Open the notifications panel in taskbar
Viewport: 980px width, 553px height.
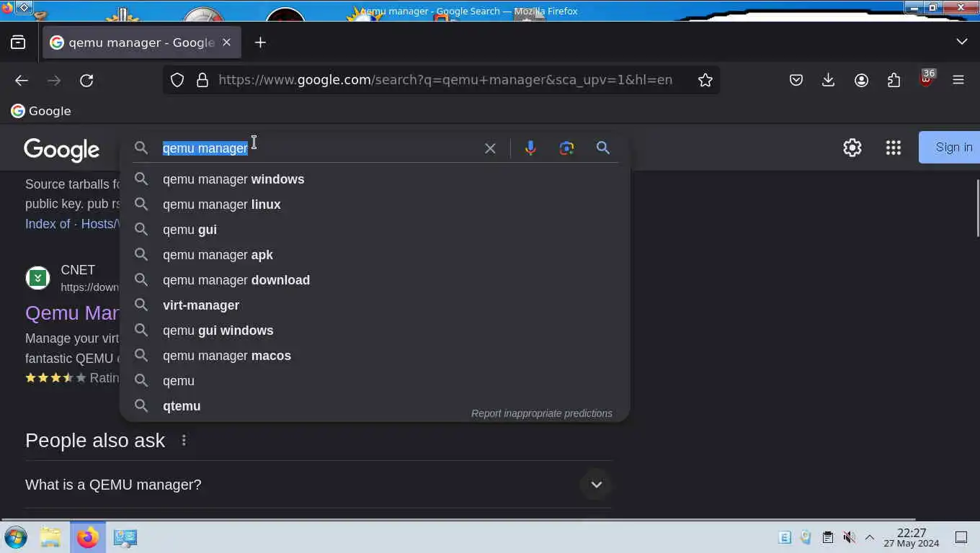[x=961, y=537]
